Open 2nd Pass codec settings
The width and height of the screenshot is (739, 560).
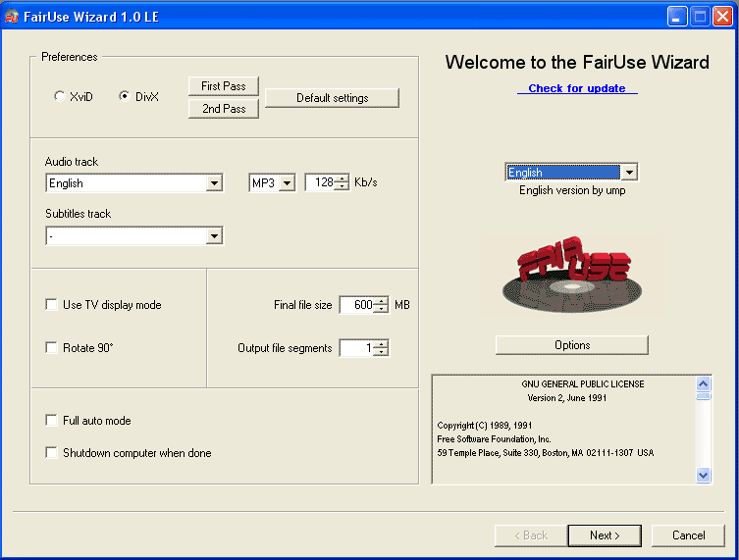click(224, 109)
